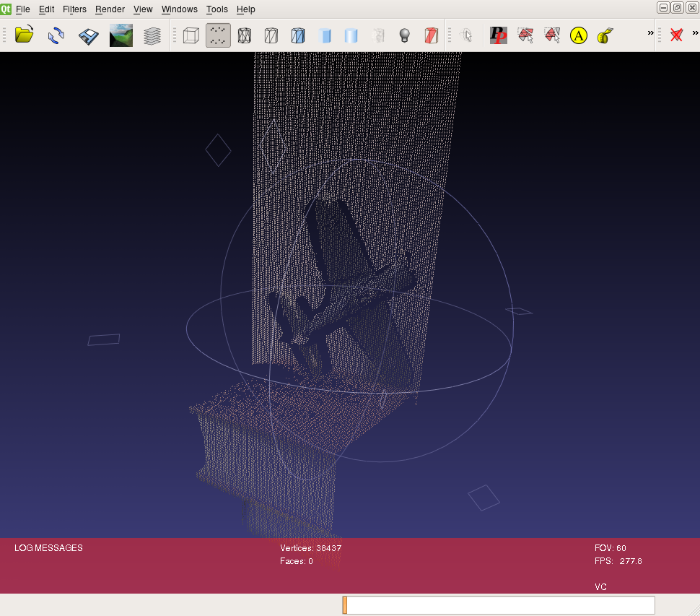Toggle the Points render mode button
Image resolution: width=700 pixels, height=616 pixels.
pos(218,35)
